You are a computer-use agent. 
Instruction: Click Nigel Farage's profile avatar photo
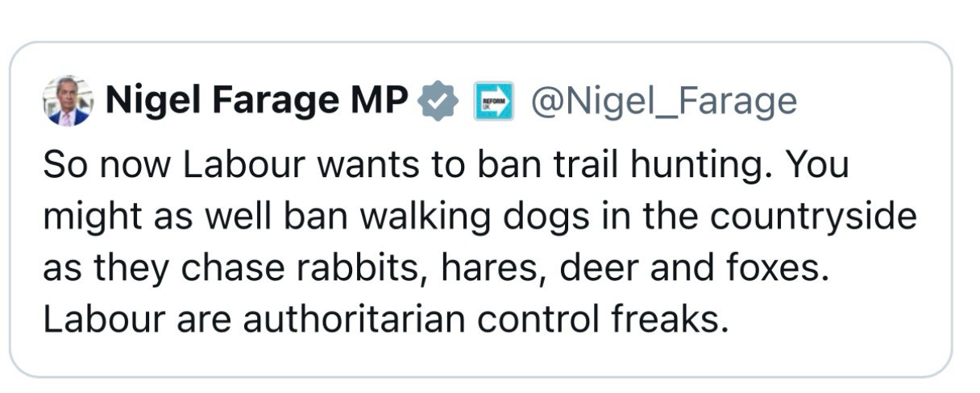click(68, 102)
